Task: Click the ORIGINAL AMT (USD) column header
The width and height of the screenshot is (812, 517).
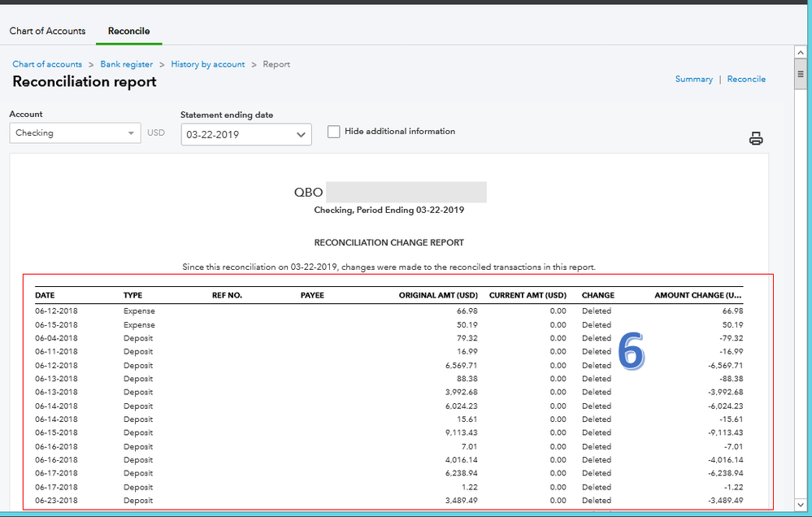Action: 437,295
